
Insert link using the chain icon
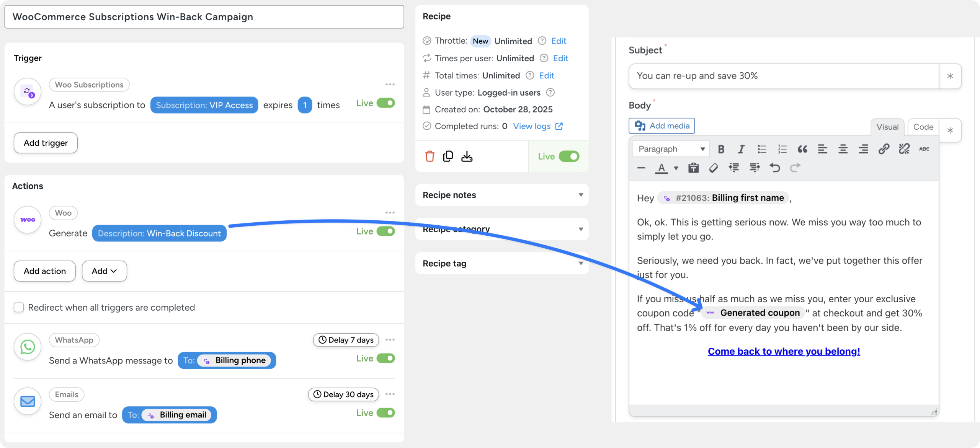coord(884,149)
